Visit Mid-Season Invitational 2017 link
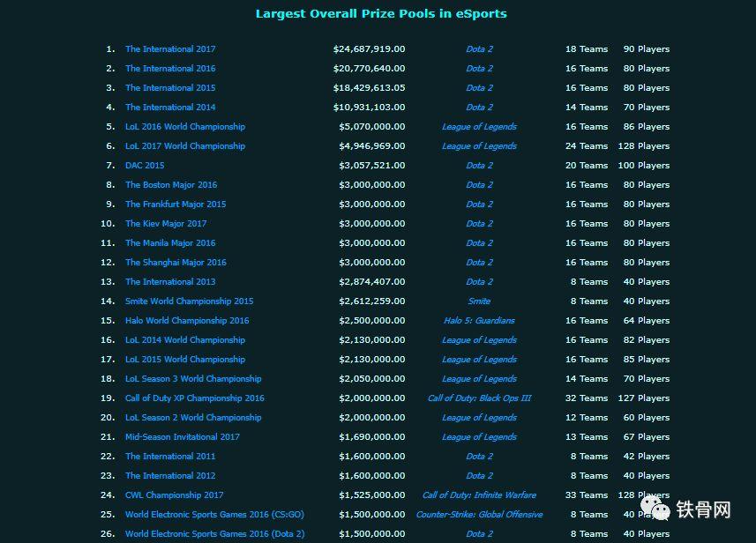 click(183, 437)
